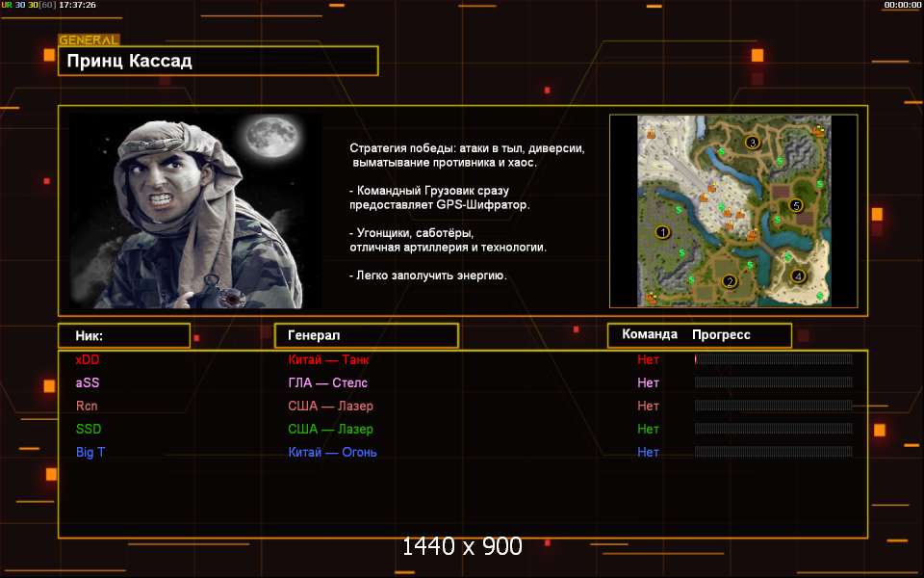
Task: Click the "ГЛА — Стелс" general entry
Action: click(327, 382)
